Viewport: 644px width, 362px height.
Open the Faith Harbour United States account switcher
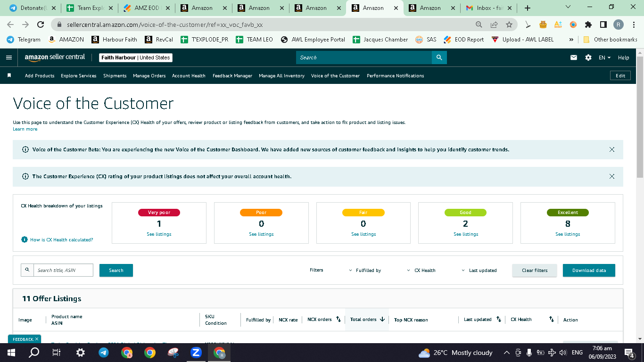pos(136,58)
